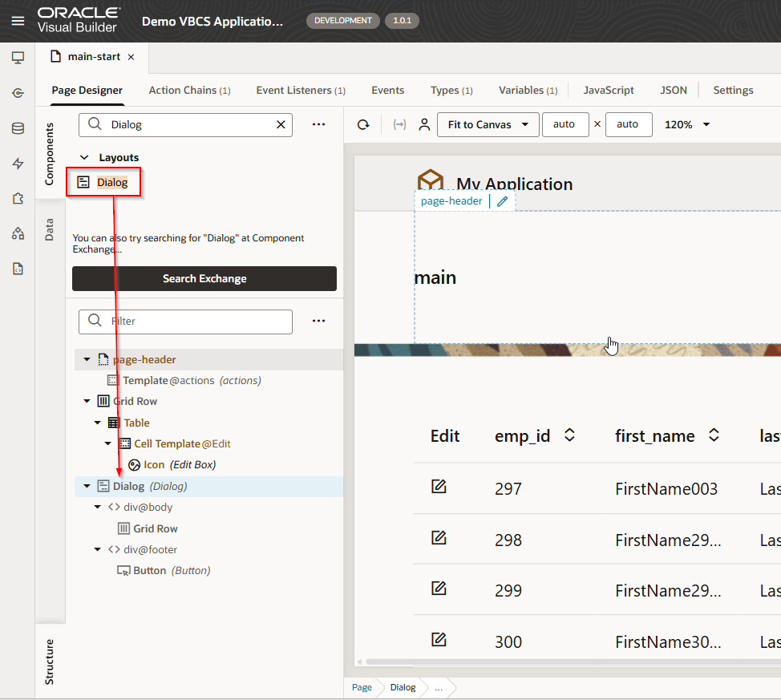Viewport: 781px width, 700px height.
Task: Click the Page breadcrumb link
Action: pos(362,687)
